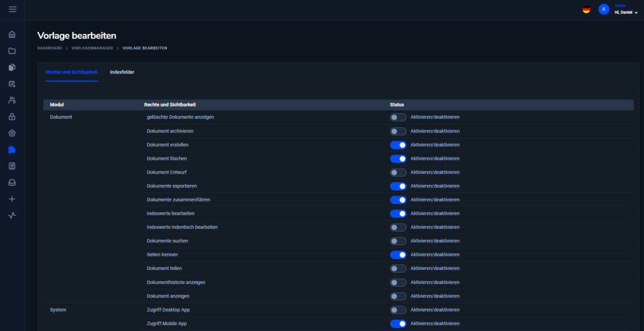Click the 'Dokument erstellen' row text
The height and width of the screenshot is (331, 644).
tap(167, 145)
